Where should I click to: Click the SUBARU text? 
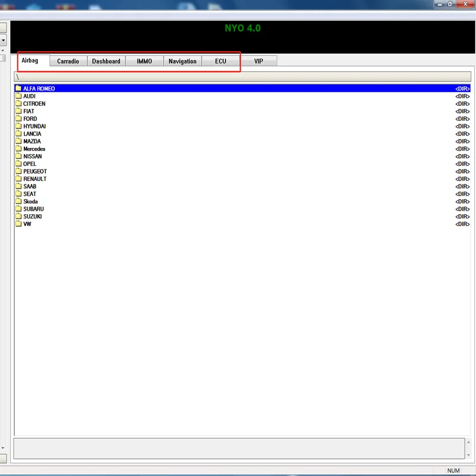pos(34,209)
